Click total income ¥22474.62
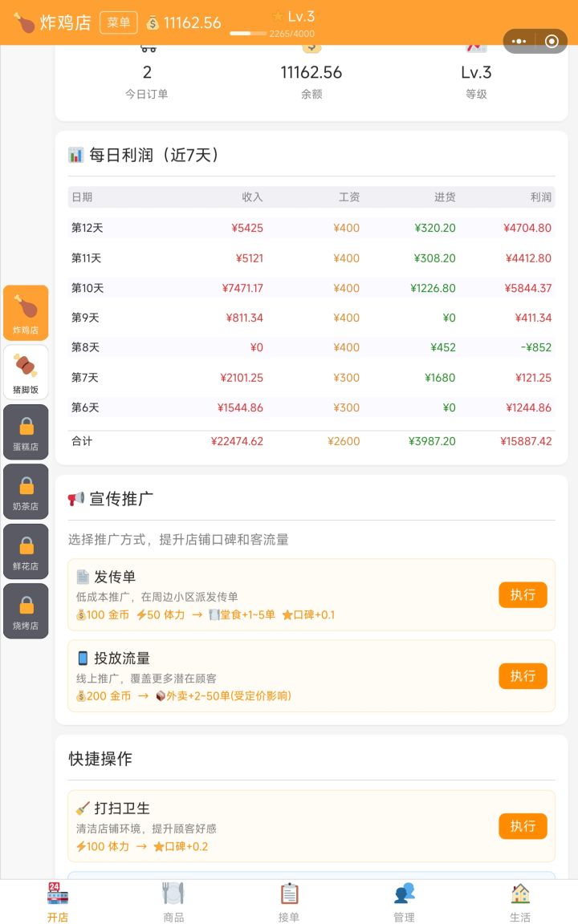578x924 pixels. click(x=237, y=441)
